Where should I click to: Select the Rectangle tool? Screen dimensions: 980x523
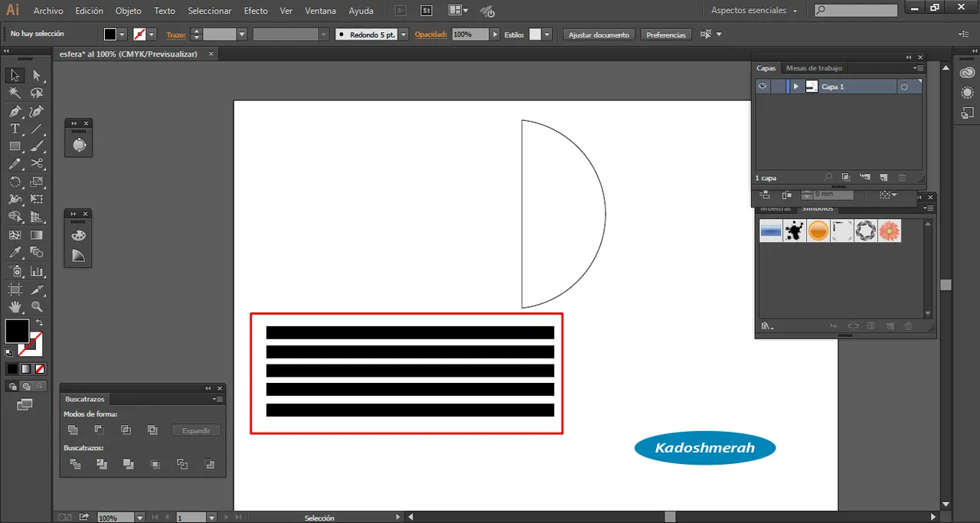point(15,146)
